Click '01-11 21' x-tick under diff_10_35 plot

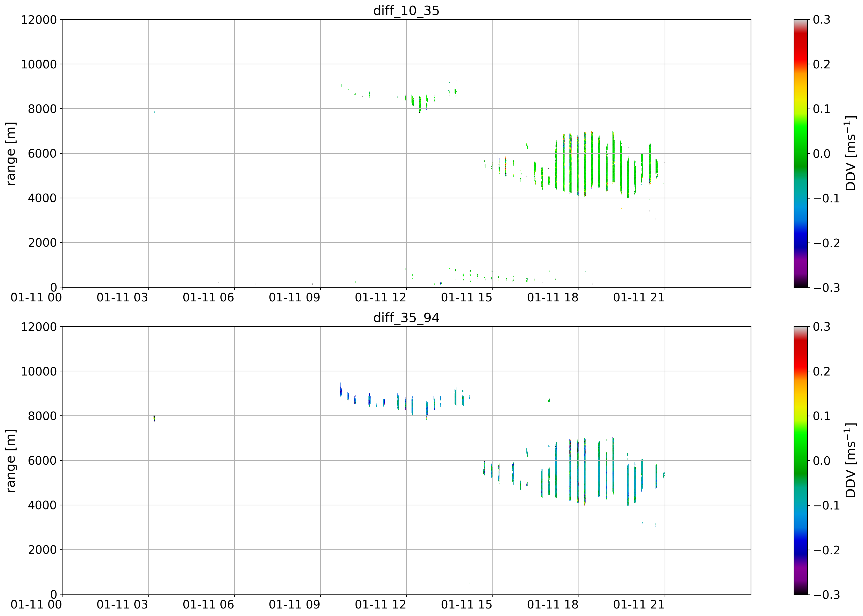click(639, 298)
